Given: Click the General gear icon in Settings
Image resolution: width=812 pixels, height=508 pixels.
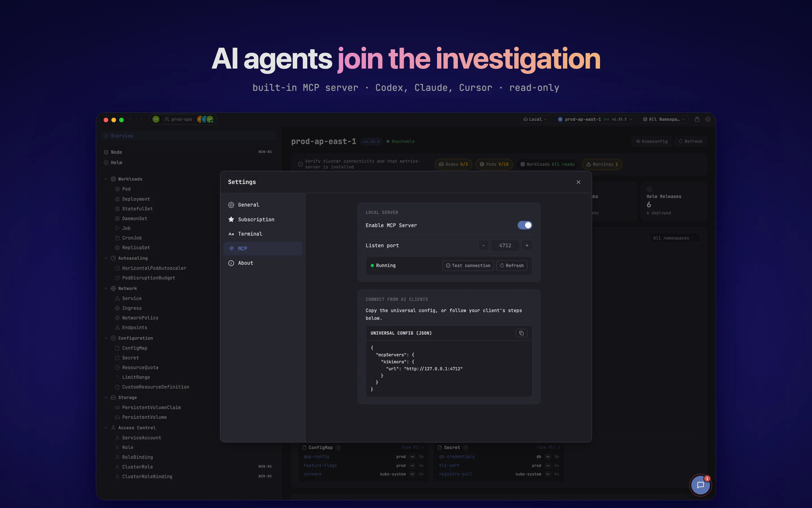Looking at the screenshot, I should 231,205.
